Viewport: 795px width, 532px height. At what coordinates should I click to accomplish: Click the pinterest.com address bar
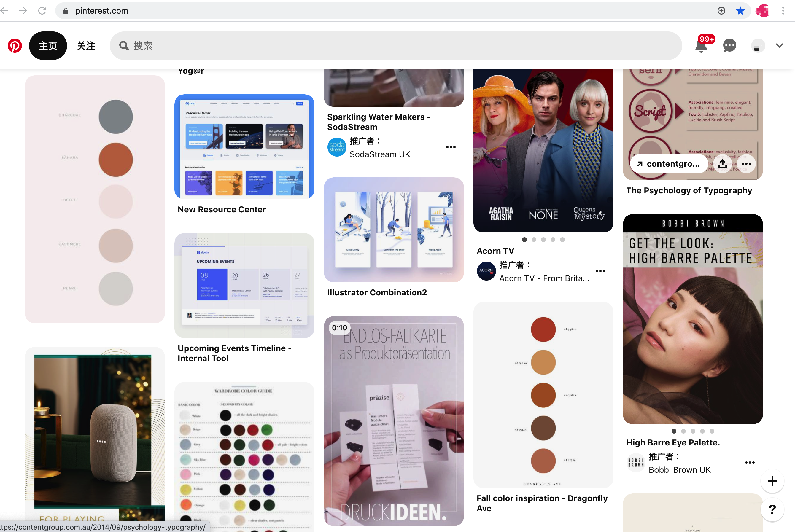tap(403, 11)
